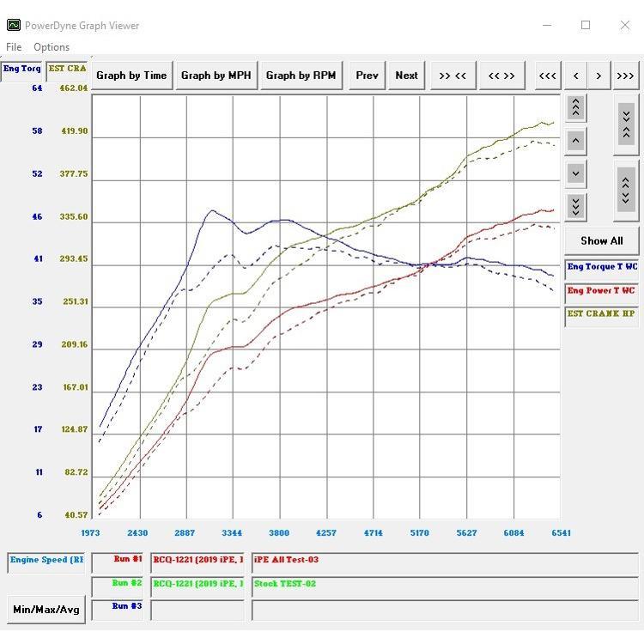This screenshot has height=644, width=644.
Task: Compress the vertical scale with inward chevrons
Action: pyautogui.click(x=626, y=125)
